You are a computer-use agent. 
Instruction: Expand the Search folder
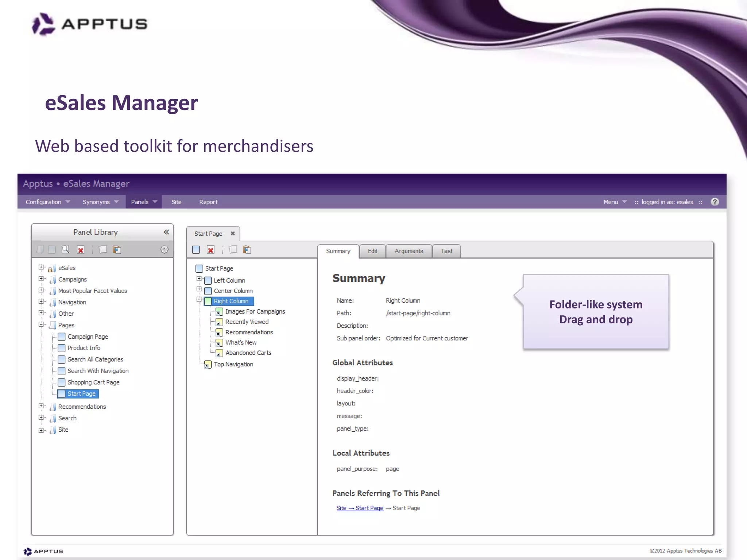[x=41, y=417]
